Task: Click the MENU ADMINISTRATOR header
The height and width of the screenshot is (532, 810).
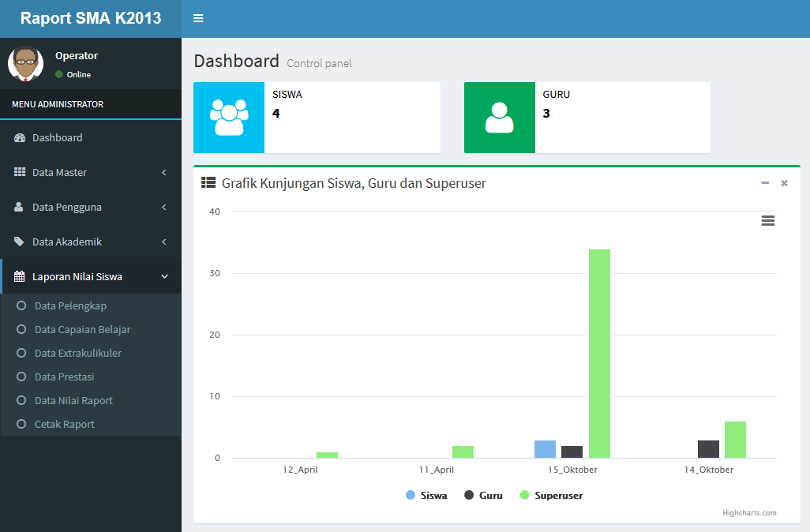Action: 58,104
